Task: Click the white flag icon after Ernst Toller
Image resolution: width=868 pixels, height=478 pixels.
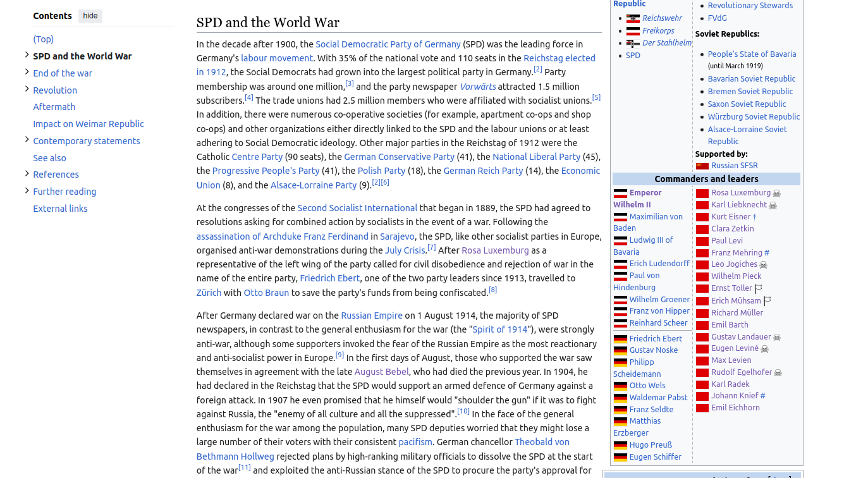Action: click(758, 289)
